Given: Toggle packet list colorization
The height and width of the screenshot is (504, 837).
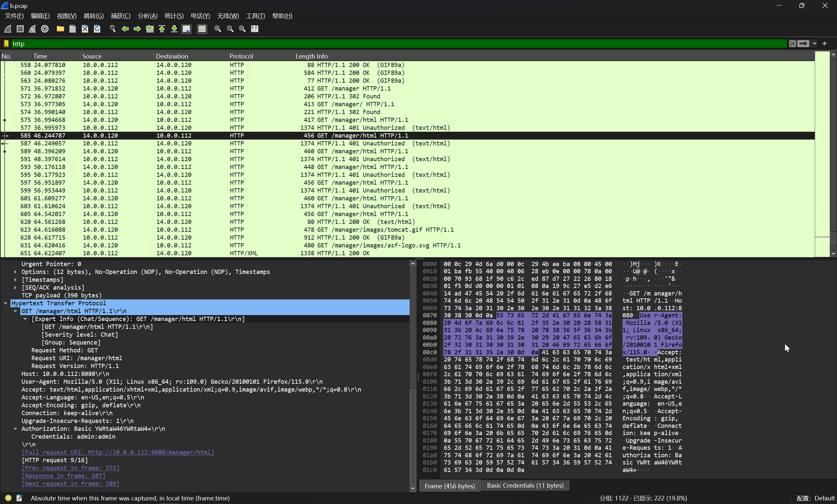Looking at the screenshot, I should tap(202, 29).
